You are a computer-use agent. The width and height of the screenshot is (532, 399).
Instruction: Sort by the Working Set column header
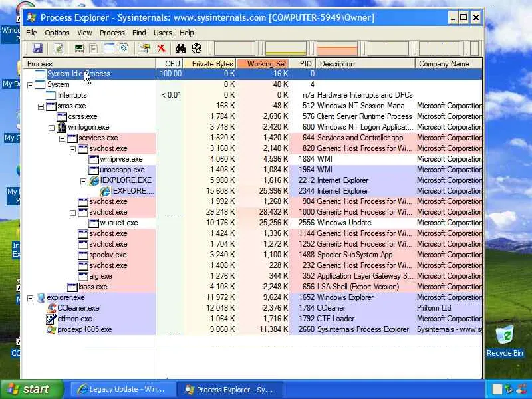[263, 64]
